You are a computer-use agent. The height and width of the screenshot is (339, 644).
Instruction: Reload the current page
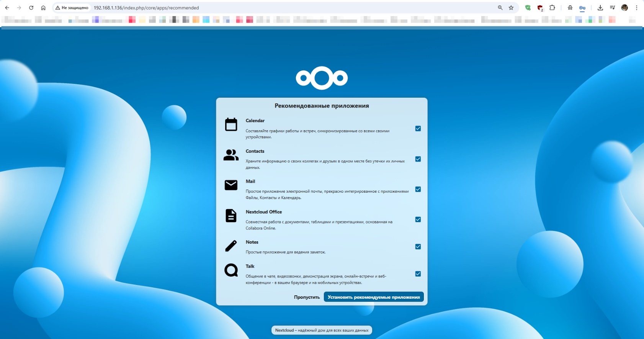pos(31,8)
